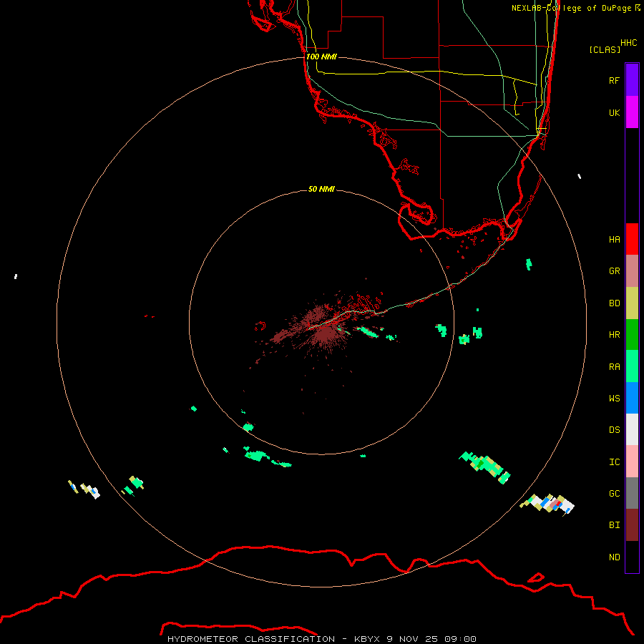Click the RF purple legend swatch

coord(632,80)
